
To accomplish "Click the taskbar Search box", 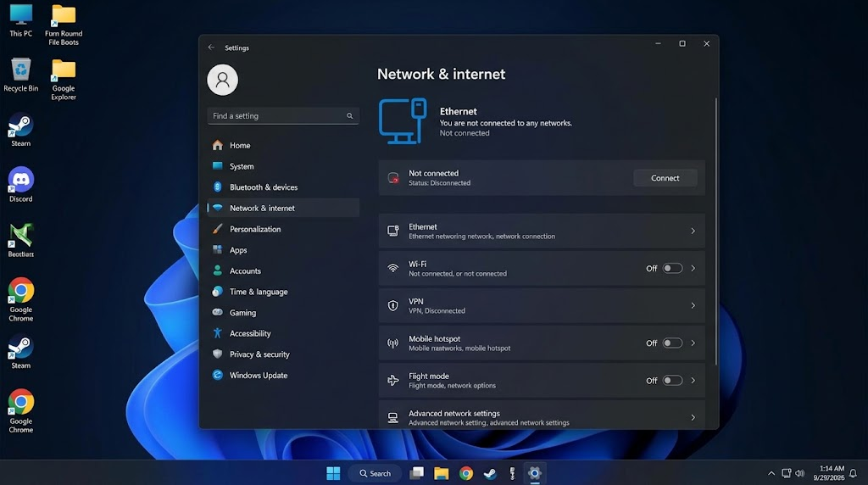I will [x=375, y=473].
